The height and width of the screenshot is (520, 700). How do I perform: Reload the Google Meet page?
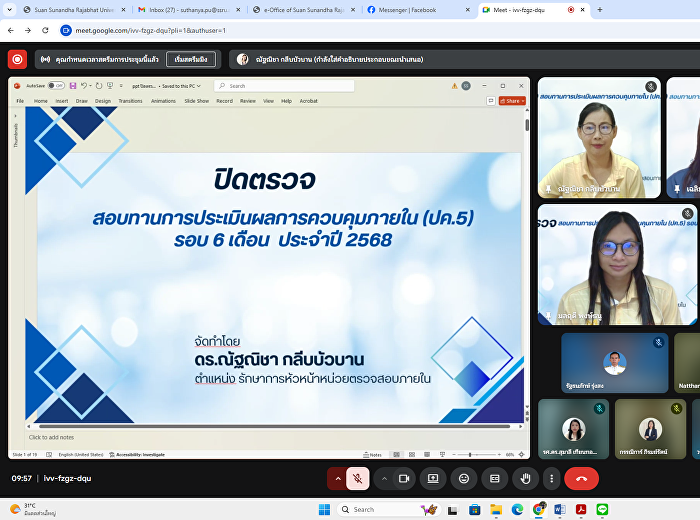click(x=45, y=30)
